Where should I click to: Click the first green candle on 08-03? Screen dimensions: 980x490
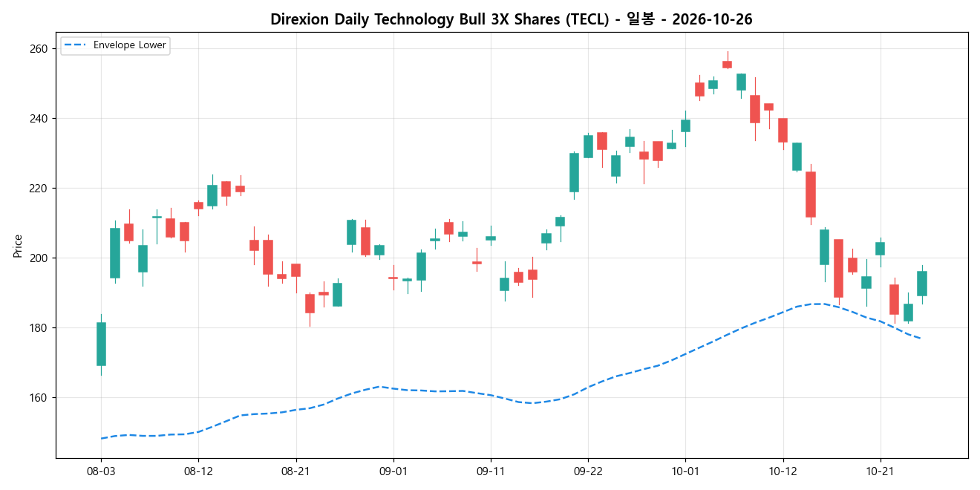coord(101,344)
